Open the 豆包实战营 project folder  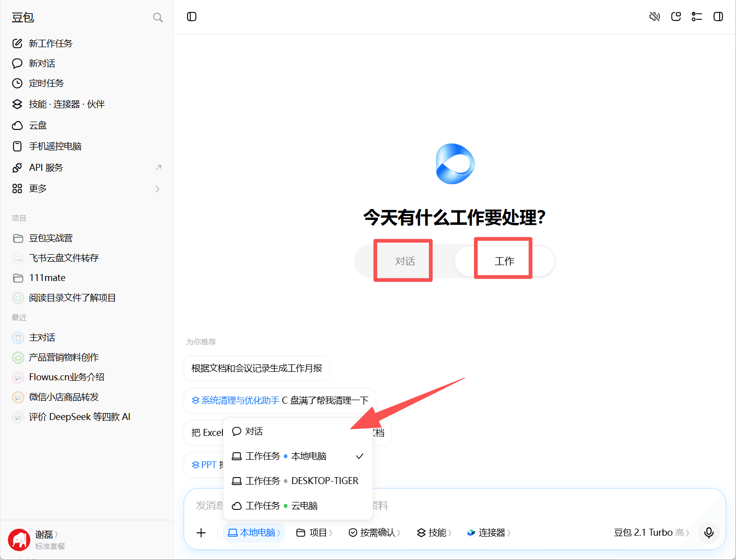pyautogui.click(x=87, y=238)
